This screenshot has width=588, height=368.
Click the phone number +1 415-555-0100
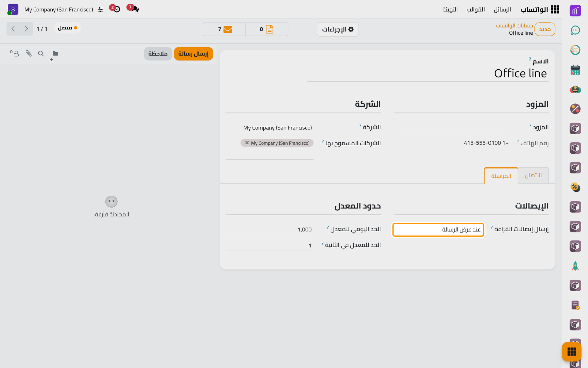tap(486, 143)
